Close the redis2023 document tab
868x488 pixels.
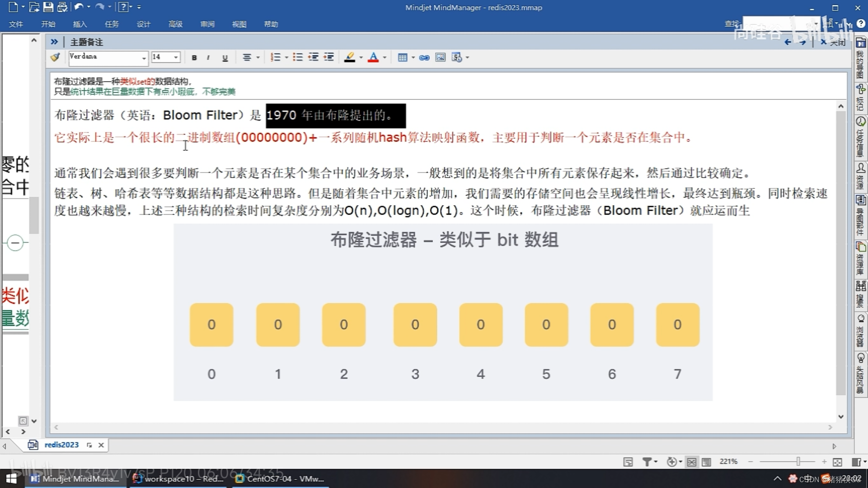[x=101, y=445]
